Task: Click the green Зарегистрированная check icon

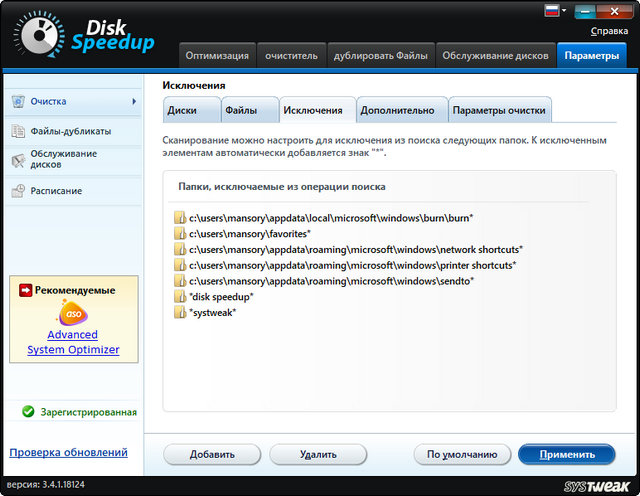Action: pyautogui.click(x=28, y=411)
